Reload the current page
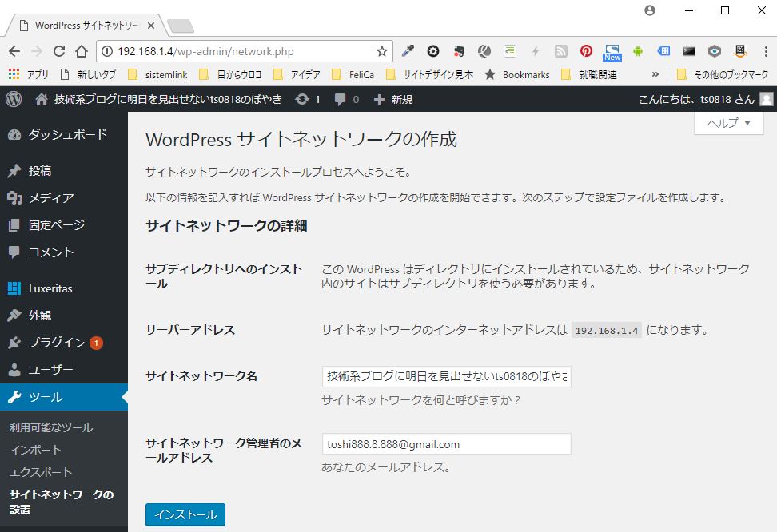Viewport: 777px width, 532px height. [x=59, y=51]
